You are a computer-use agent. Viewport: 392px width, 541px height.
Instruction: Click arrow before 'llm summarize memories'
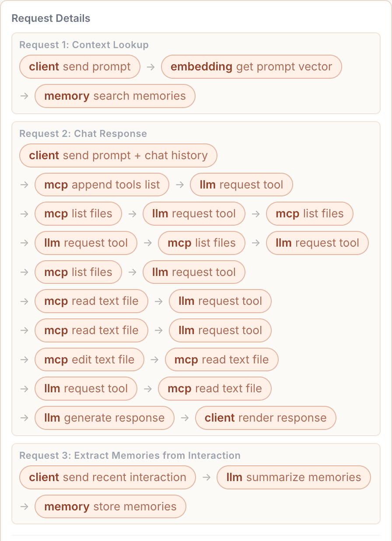206,477
